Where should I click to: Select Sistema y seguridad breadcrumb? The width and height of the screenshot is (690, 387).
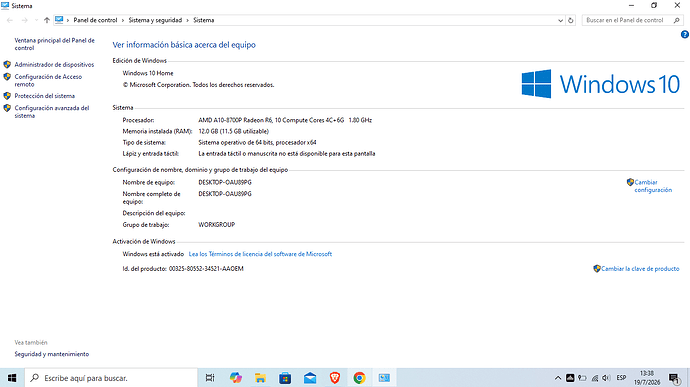pos(155,20)
